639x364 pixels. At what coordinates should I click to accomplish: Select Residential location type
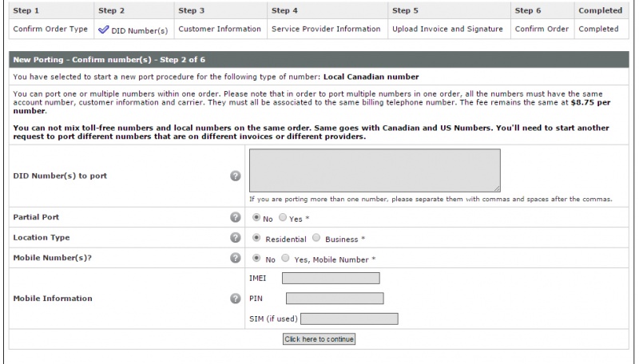pyautogui.click(x=256, y=238)
